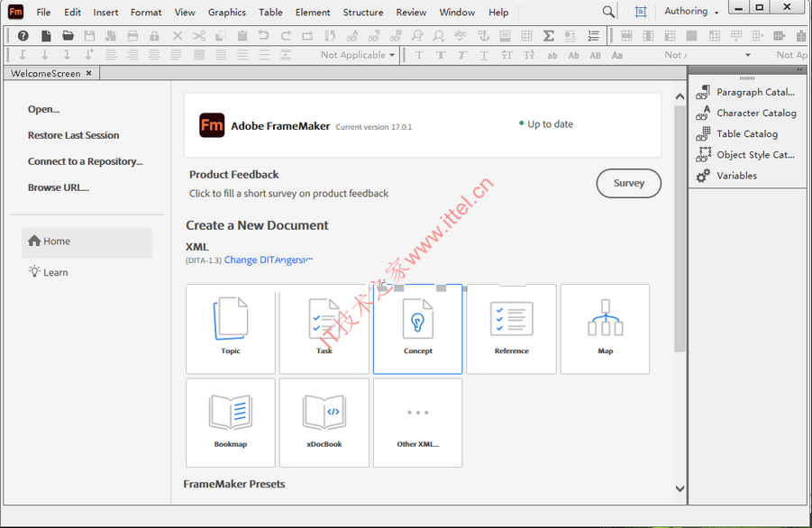Click the scroll up arrow of the welcome pane
812x528 pixels.
(680, 96)
